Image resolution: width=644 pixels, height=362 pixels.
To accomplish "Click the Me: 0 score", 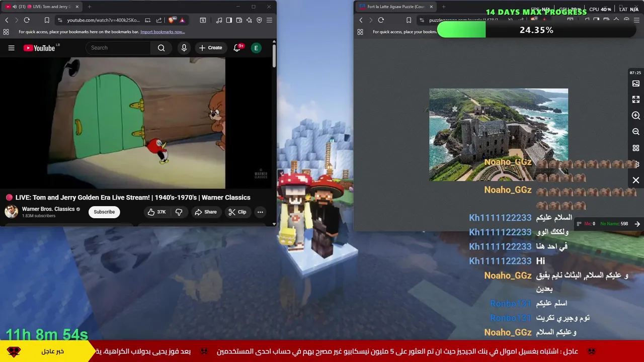I will (590, 224).
